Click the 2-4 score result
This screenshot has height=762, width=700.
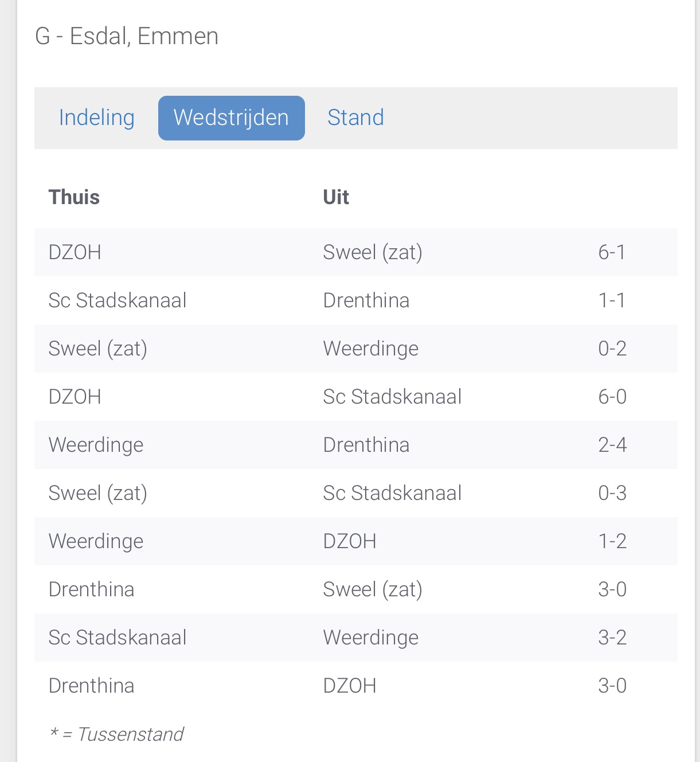pyautogui.click(x=612, y=445)
